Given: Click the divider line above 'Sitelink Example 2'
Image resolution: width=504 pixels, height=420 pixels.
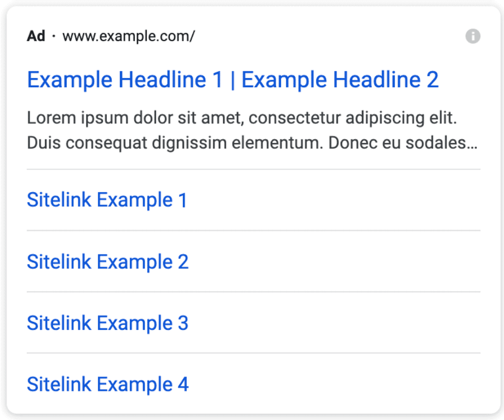Looking at the screenshot, I should (x=252, y=229).
